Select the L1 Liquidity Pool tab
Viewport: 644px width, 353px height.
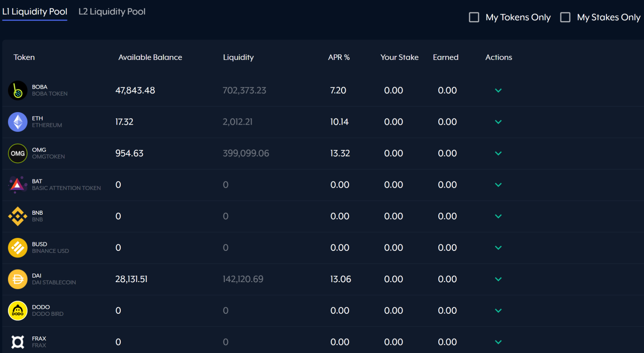point(35,12)
